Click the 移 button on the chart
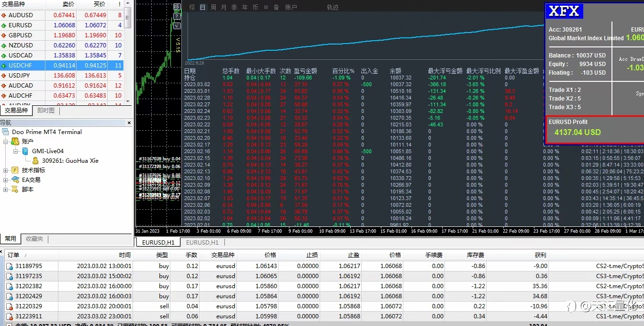Viewport: 644px width, 326px height. point(177,7)
